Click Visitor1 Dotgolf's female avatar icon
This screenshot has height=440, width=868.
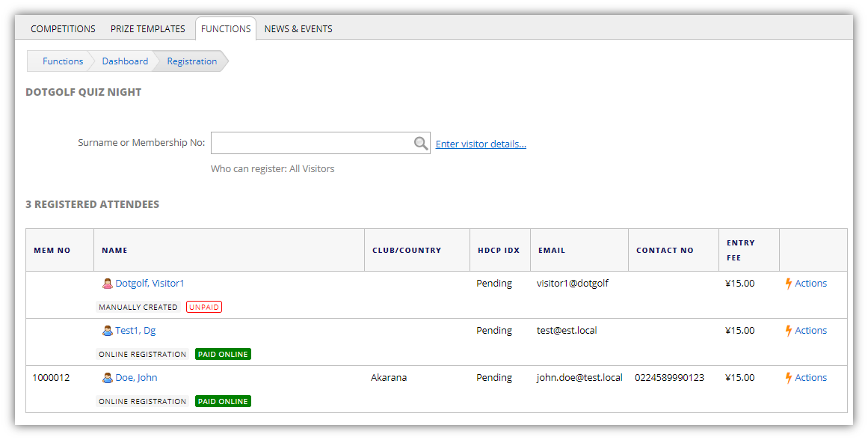coord(108,284)
